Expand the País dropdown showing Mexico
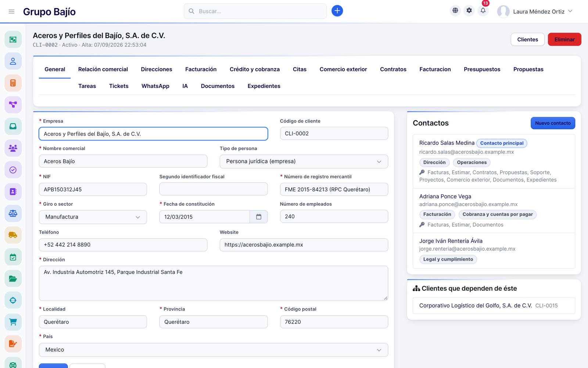The height and width of the screenshot is (368, 588). click(x=214, y=350)
